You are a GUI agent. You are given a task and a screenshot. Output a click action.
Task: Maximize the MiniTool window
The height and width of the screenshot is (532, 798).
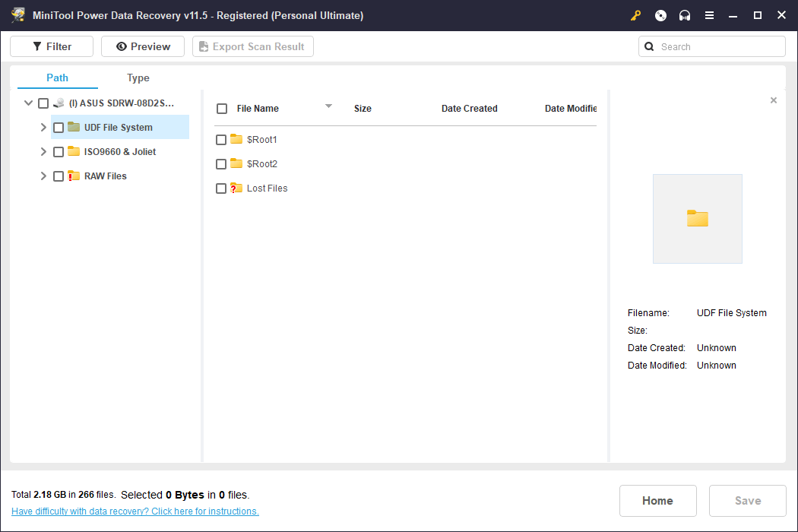point(757,16)
